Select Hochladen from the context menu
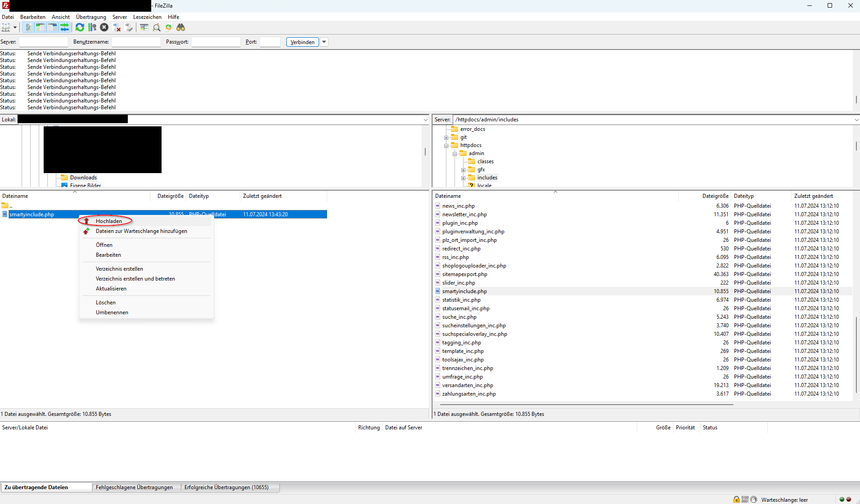 [109, 221]
